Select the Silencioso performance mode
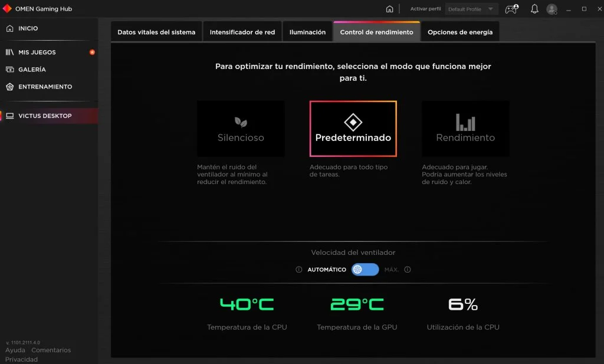 [241, 129]
